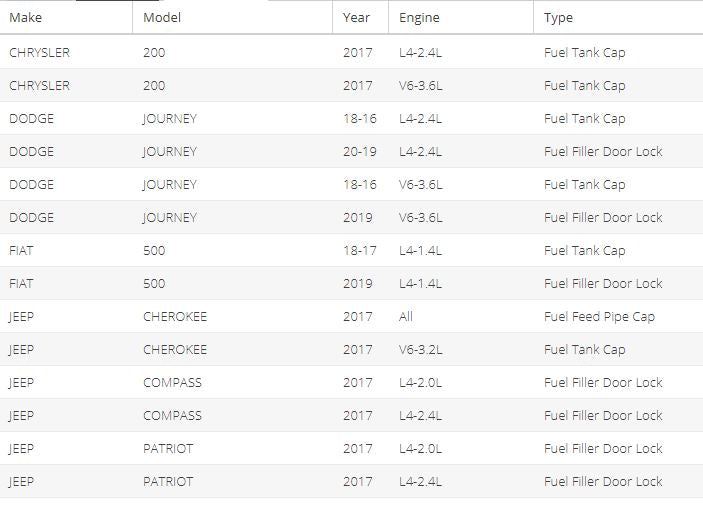Select Fuel Feed Pipe Cap type cell
This screenshot has width=703, height=505.
(599, 317)
